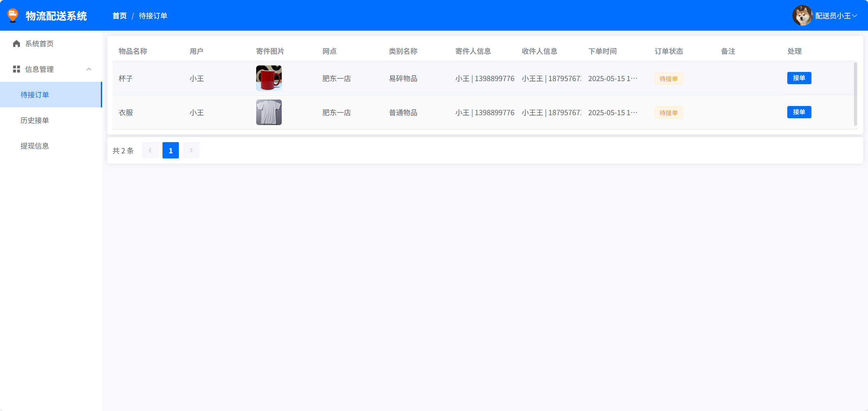Accept the 衣服 order with 接单
This screenshot has height=411, width=868.
[799, 112]
